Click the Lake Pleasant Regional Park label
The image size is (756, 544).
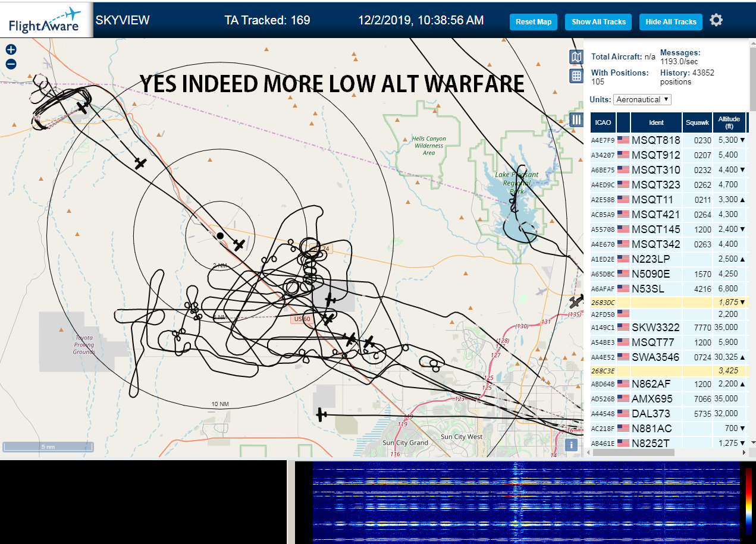pyautogui.click(x=516, y=183)
